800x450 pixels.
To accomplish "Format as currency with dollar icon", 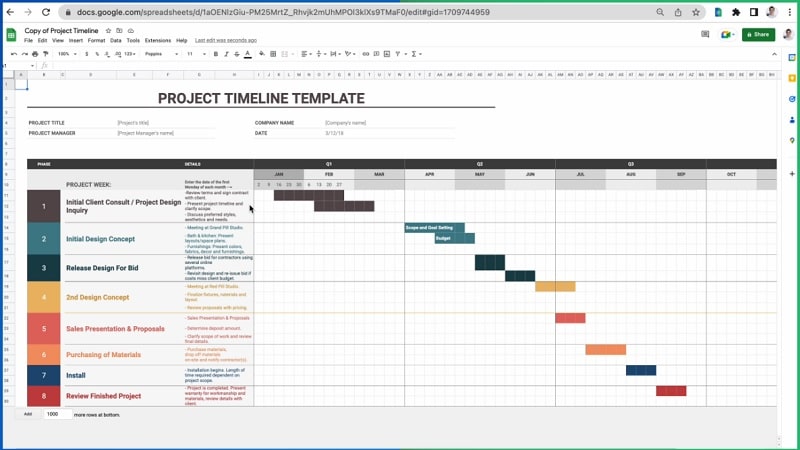I will (87, 54).
